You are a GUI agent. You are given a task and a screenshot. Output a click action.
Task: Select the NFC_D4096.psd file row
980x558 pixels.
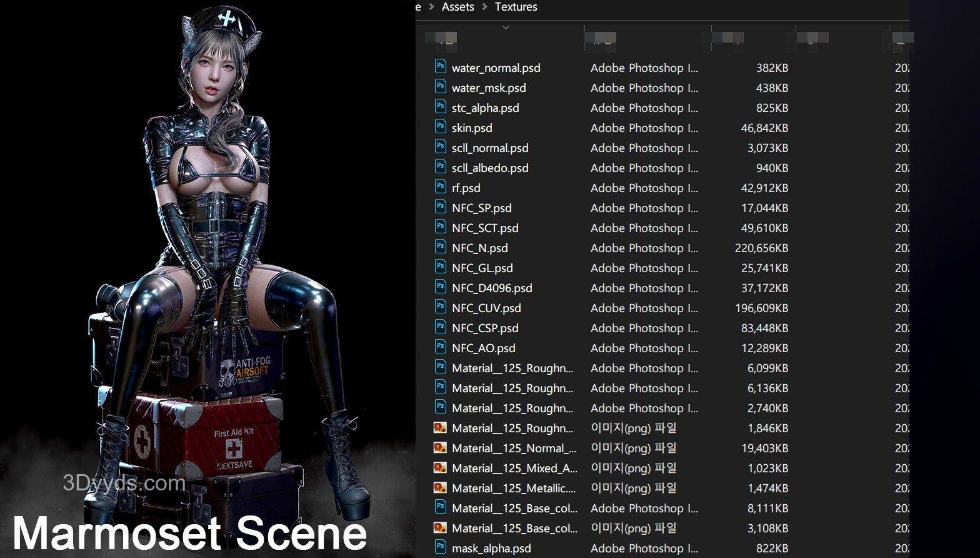(x=492, y=288)
